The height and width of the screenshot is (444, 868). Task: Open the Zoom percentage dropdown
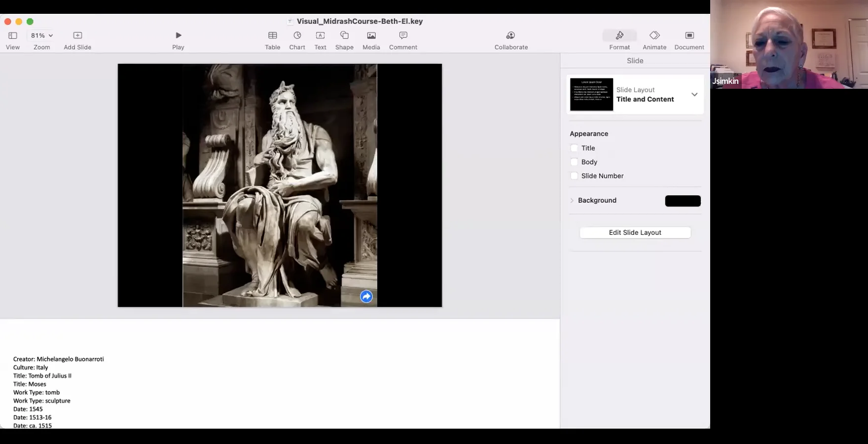(x=42, y=36)
